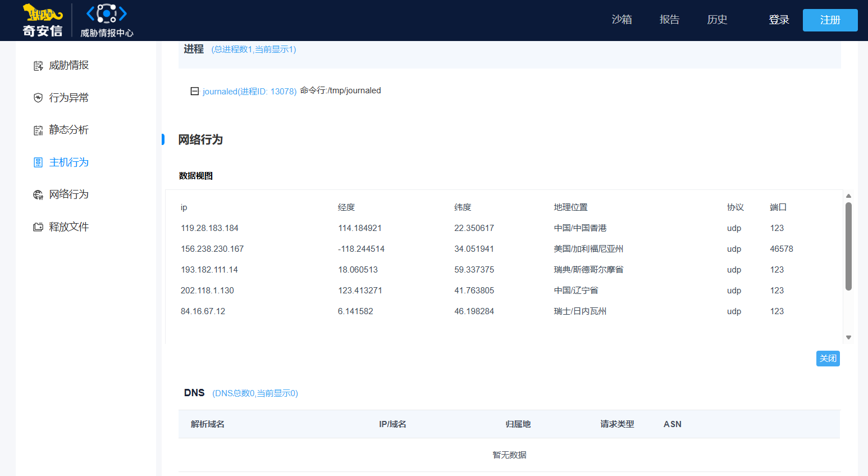
Task: Click the 归属地 DNS column header
Action: coord(518,424)
